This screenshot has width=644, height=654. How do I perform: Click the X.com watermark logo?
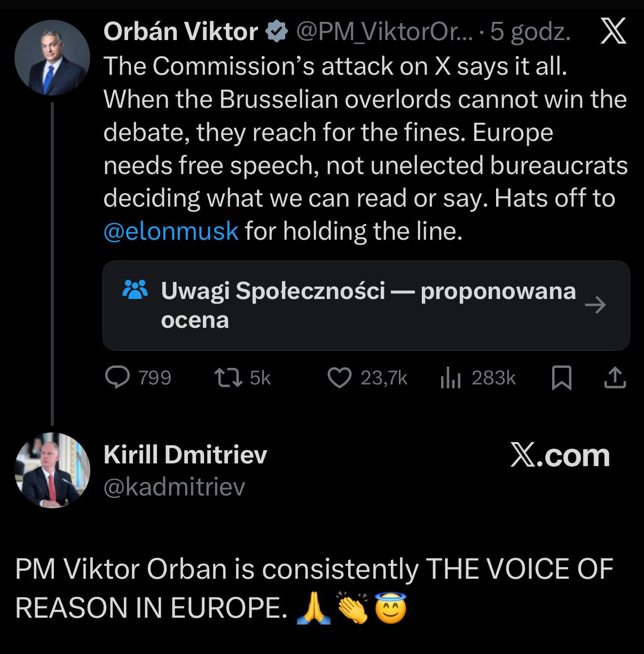(x=560, y=456)
